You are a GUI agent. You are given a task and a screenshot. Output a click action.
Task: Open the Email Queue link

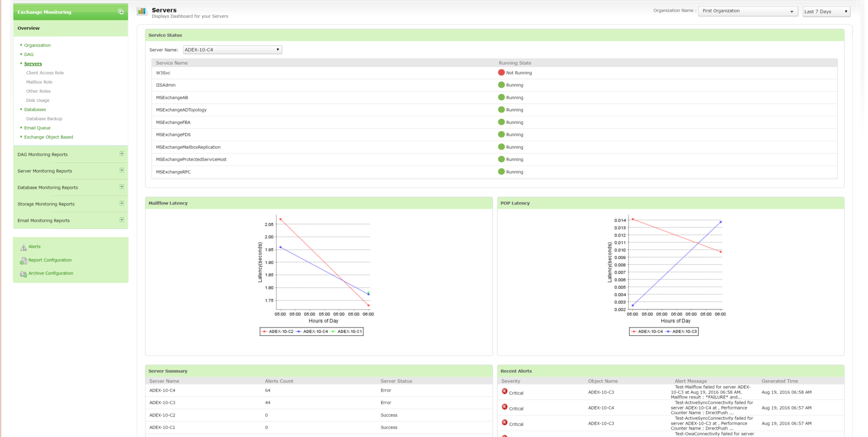(37, 128)
